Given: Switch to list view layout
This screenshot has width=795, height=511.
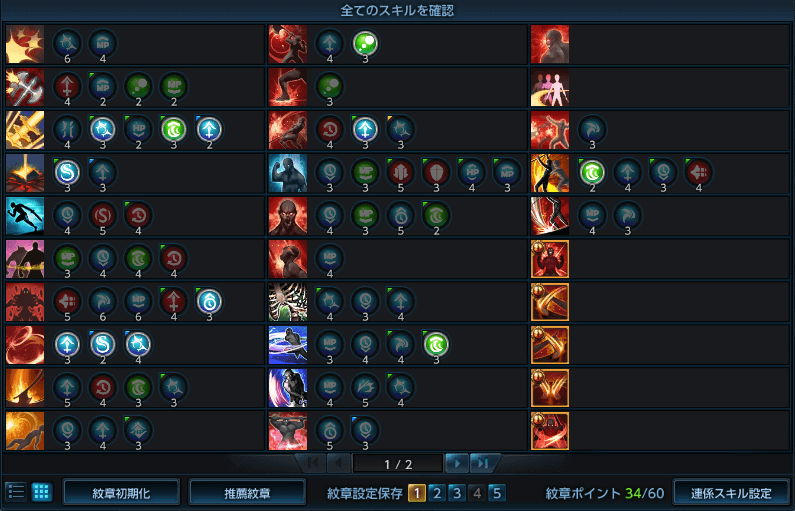Looking at the screenshot, I should click(x=16, y=492).
